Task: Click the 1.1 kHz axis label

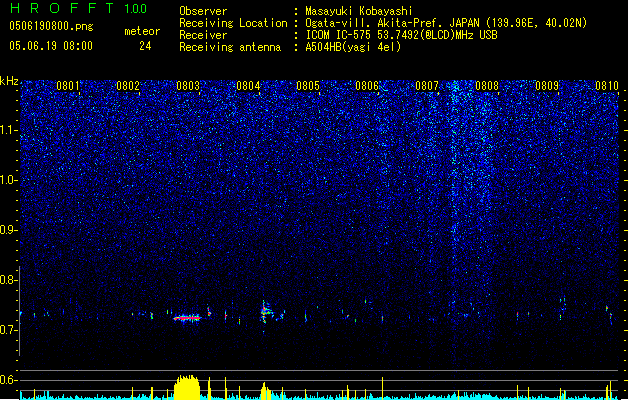Action: 8,130
